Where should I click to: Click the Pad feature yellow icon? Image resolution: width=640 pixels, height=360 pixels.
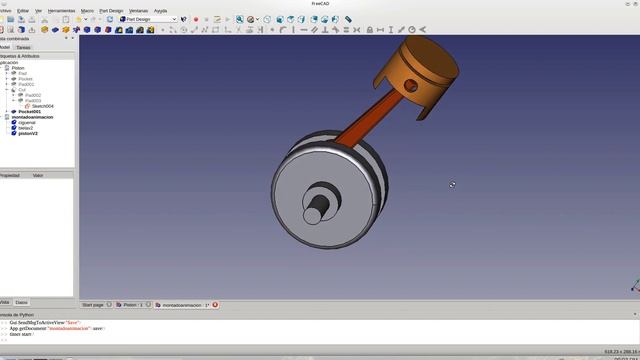pyautogui.click(x=44, y=29)
